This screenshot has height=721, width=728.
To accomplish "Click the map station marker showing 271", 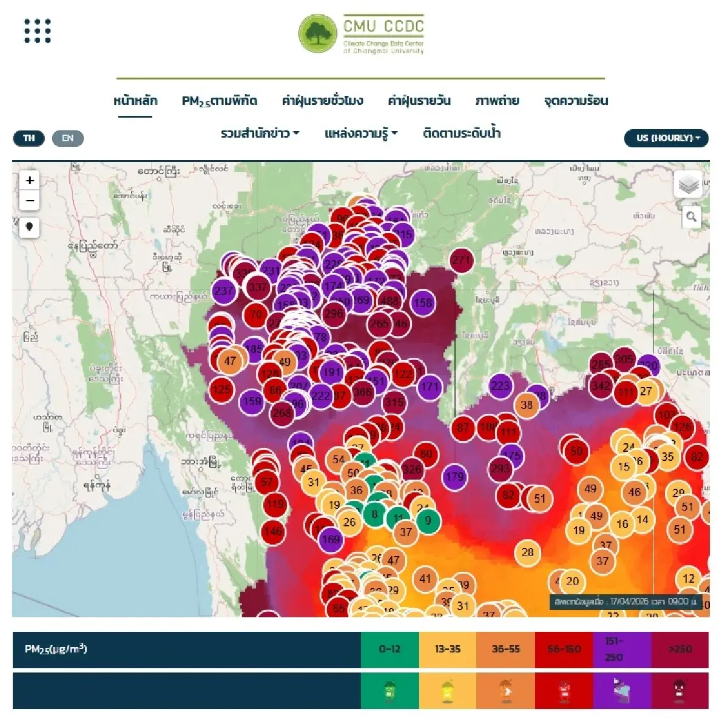I will (x=461, y=260).
